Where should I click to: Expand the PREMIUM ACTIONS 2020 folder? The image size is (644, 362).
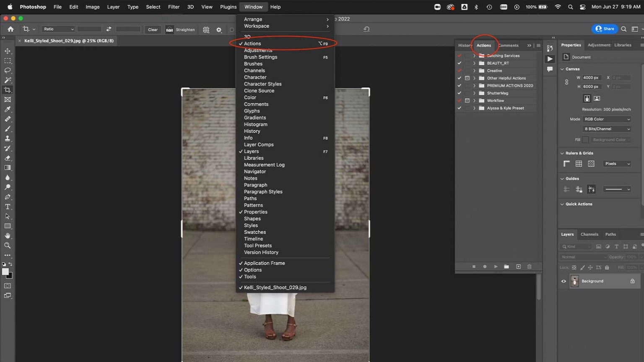[475, 85]
